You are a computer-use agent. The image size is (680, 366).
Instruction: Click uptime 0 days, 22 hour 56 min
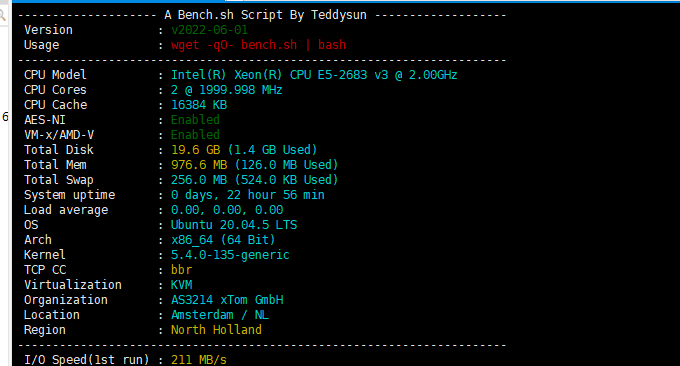[248, 195]
